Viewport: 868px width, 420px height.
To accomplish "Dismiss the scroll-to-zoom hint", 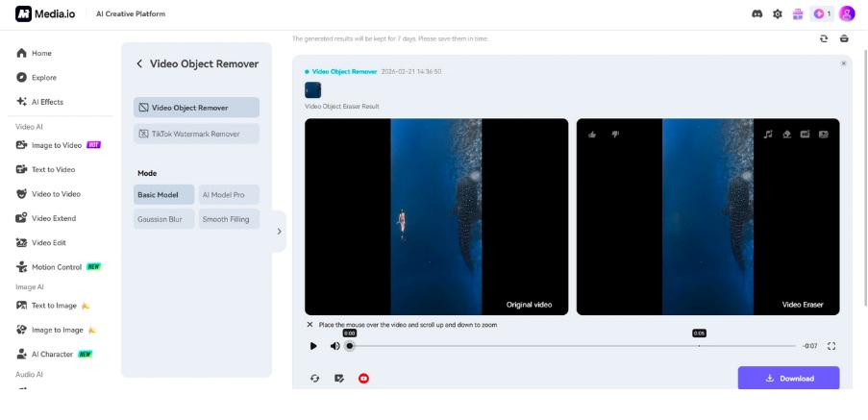I will (x=310, y=325).
